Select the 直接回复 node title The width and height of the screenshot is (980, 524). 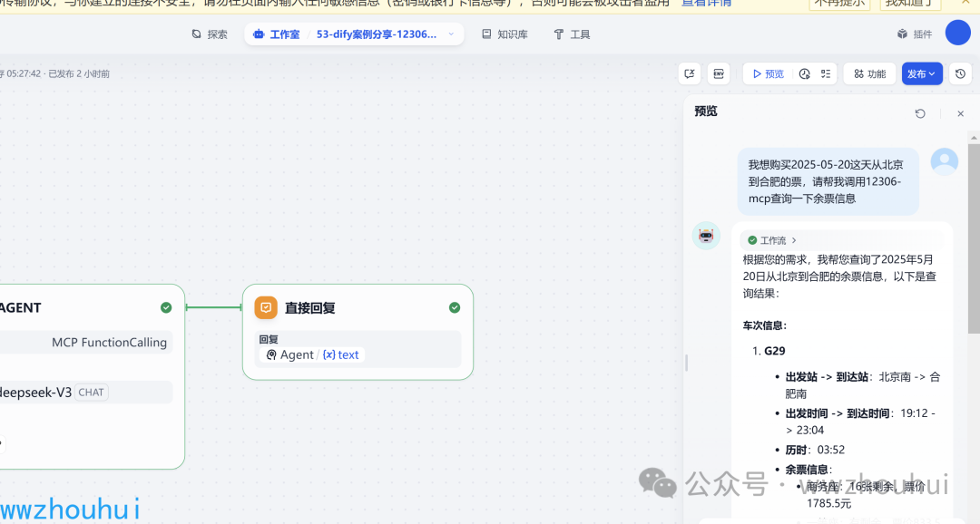pos(310,308)
